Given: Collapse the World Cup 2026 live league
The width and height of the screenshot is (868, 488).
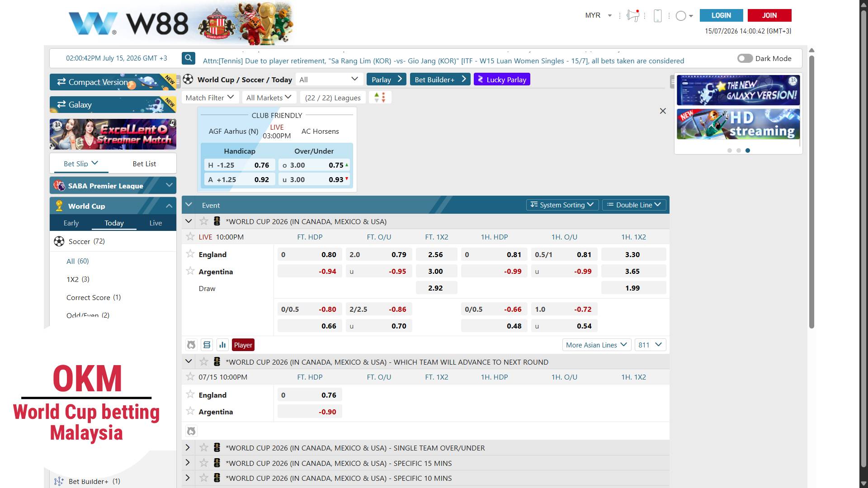Looking at the screenshot, I should [x=189, y=221].
